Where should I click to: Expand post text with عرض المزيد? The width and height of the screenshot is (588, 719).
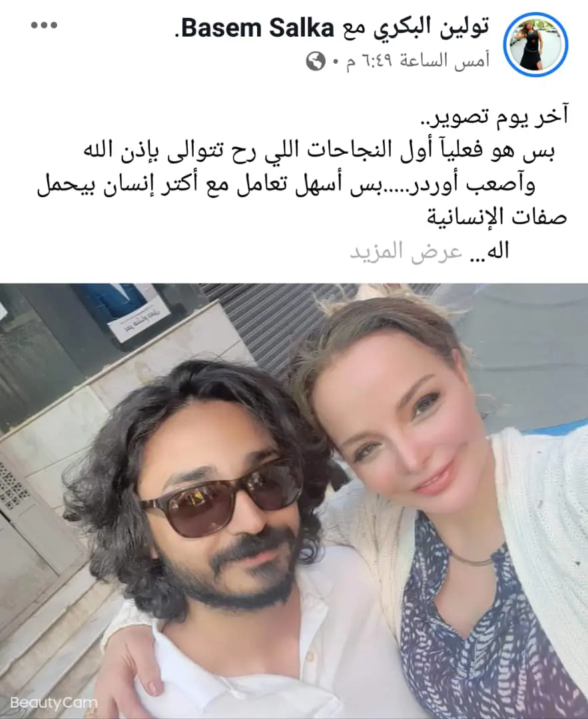tap(406, 252)
